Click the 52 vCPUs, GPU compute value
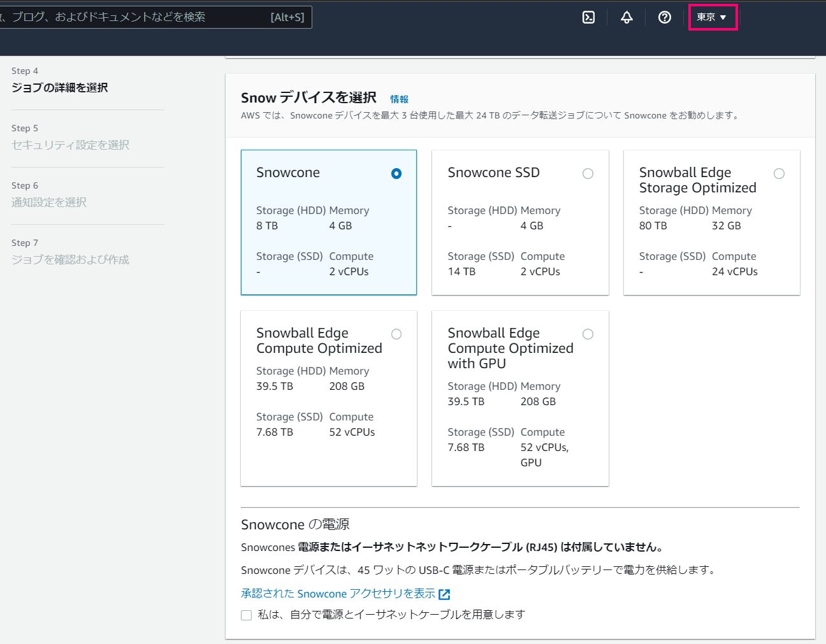This screenshot has height=644, width=826. [544, 455]
